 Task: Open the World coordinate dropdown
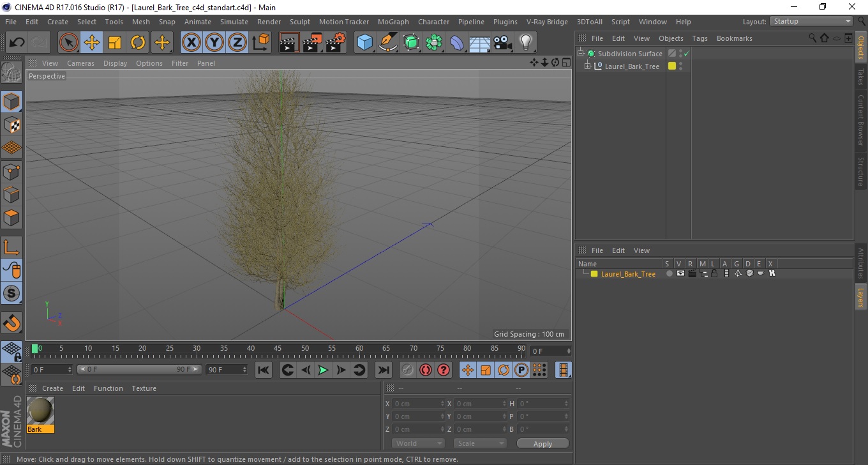tap(418, 443)
